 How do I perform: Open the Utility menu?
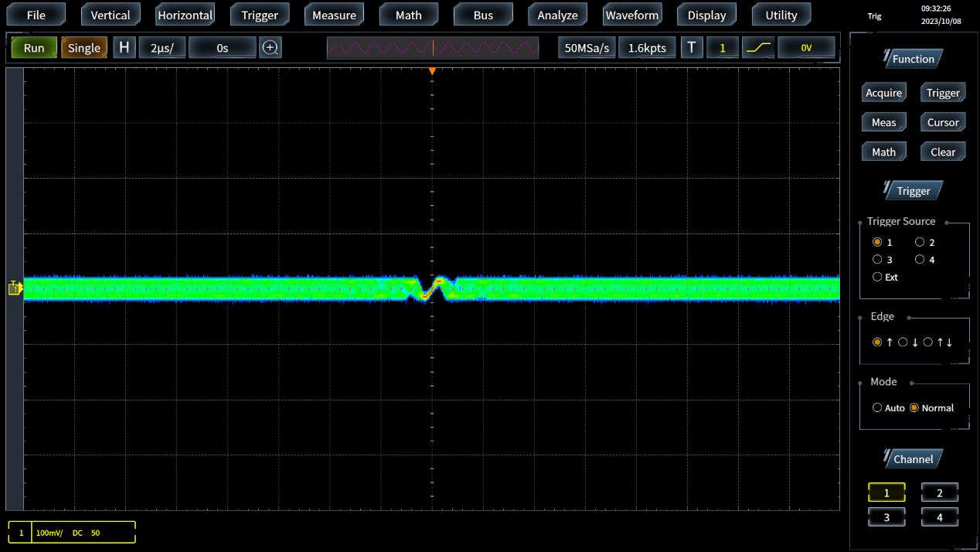click(x=781, y=15)
